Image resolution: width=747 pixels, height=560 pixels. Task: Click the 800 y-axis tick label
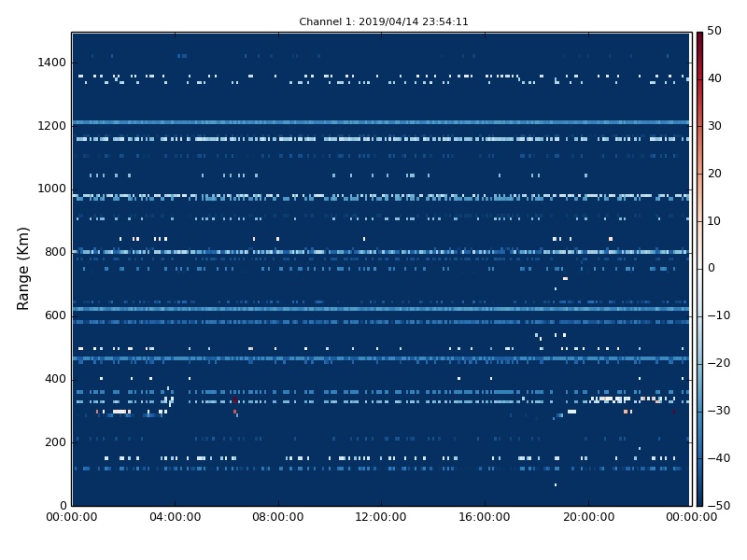click(x=55, y=252)
